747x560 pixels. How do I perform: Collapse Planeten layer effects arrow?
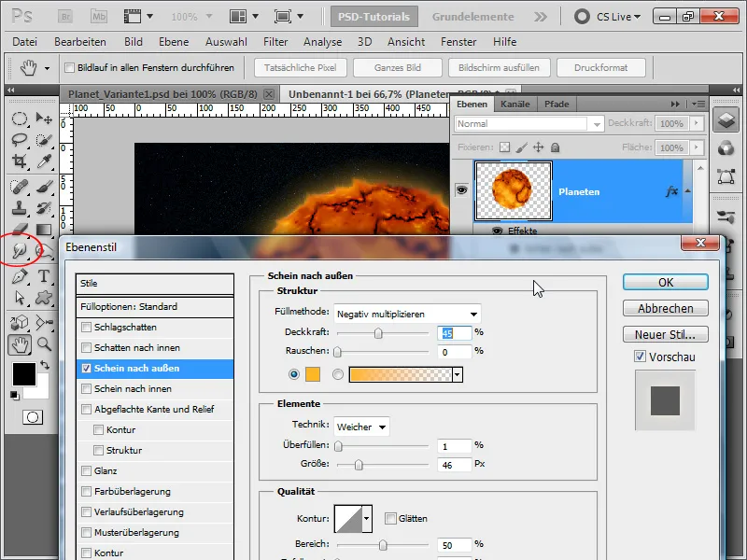click(x=687, y=191)
